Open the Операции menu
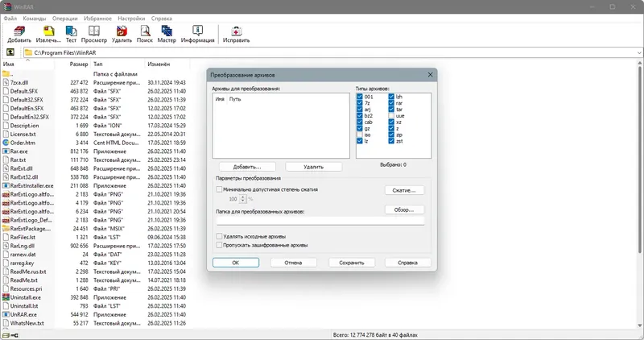 click(65, 19)
